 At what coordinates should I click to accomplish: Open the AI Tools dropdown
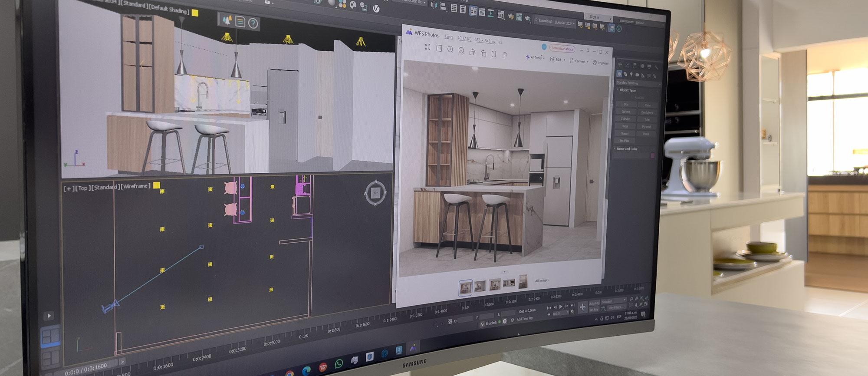(535, 57)
